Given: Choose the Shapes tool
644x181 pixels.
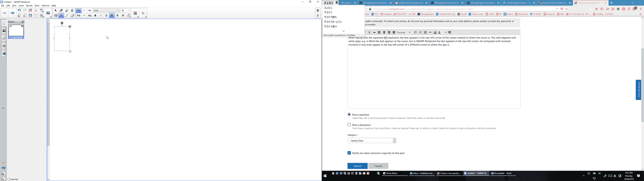Looking at the screenshot, I should 61,10.
